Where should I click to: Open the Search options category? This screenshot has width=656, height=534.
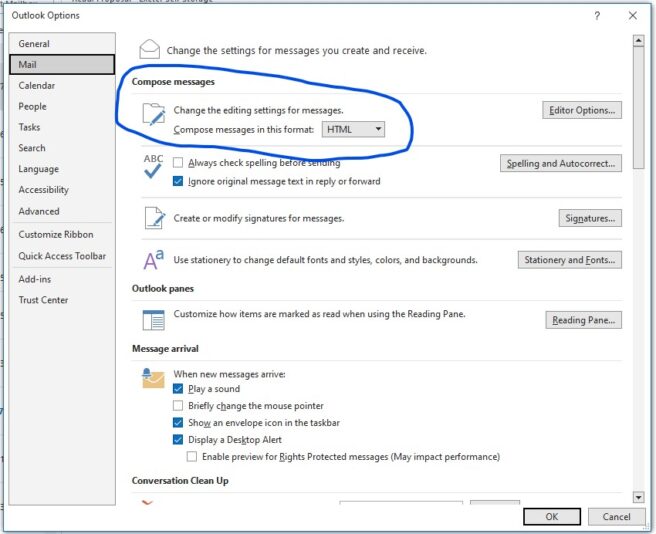[x=62, y=148]
